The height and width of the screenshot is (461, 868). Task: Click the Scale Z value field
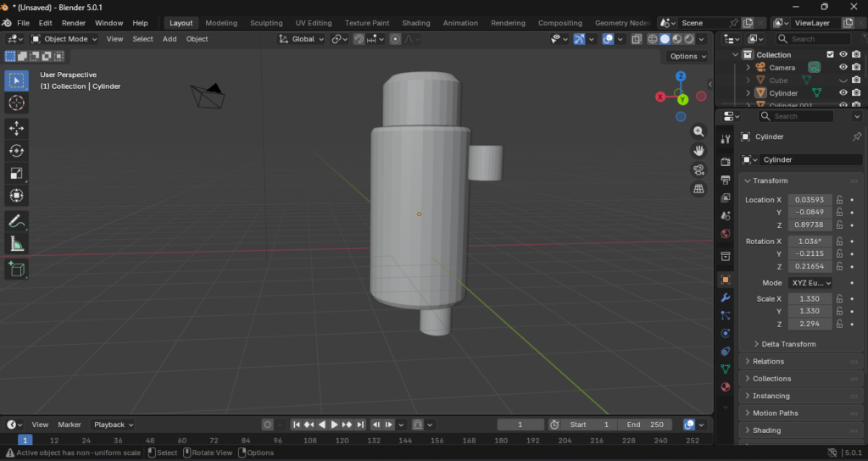810,325
